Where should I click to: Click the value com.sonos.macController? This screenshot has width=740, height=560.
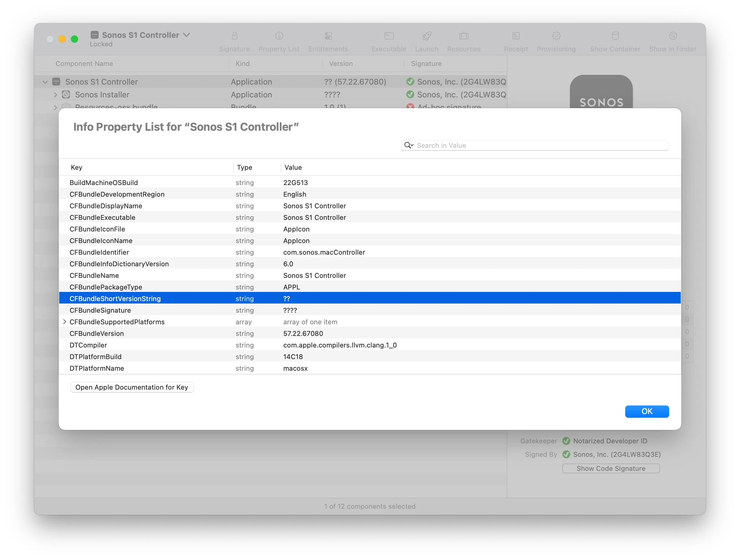point(324,252)
